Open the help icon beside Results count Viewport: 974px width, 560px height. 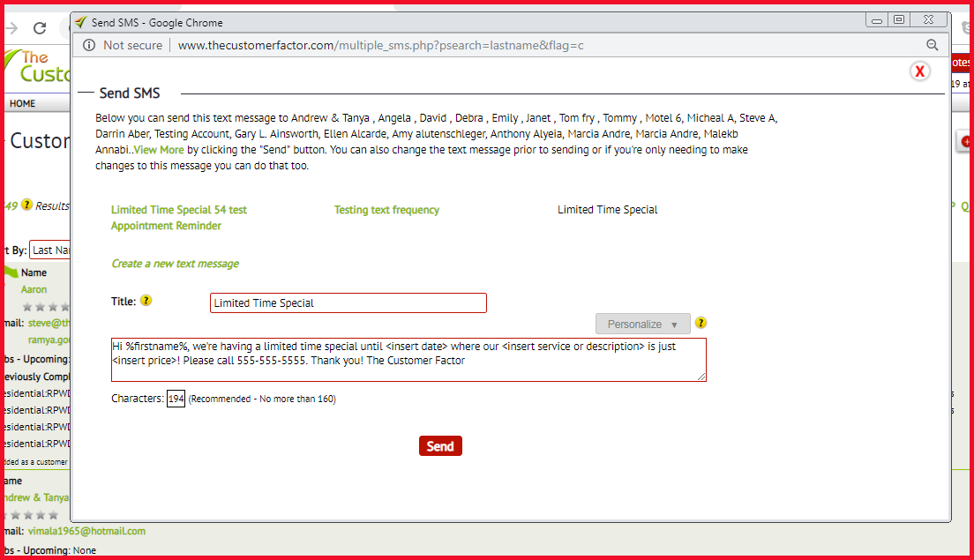26,205
